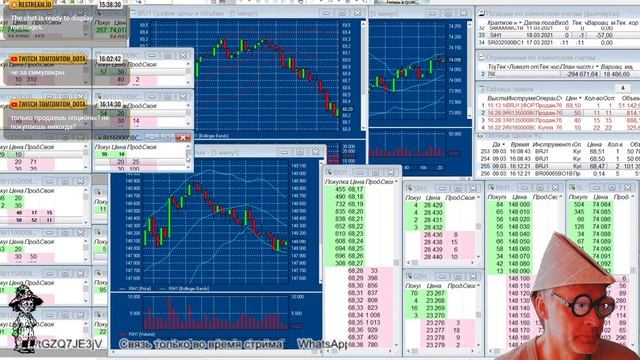Sort positions by the Краткое н column
The image size is (640, 360).
pos(505,23)
